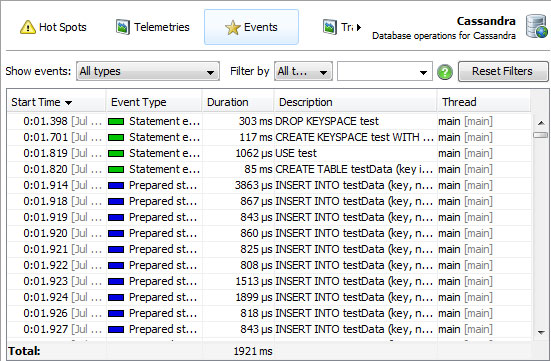
Task: Click the vertical scrollbar thumb
Action: [x=540, y=135]
